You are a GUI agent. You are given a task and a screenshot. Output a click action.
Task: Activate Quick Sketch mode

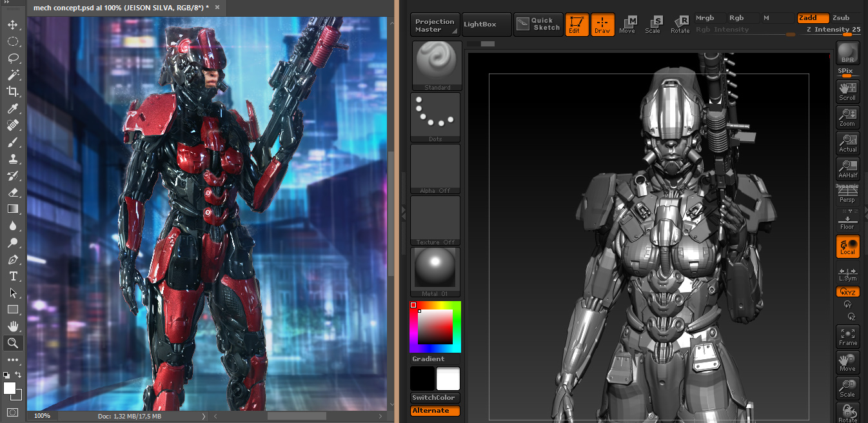coord(538,25)
